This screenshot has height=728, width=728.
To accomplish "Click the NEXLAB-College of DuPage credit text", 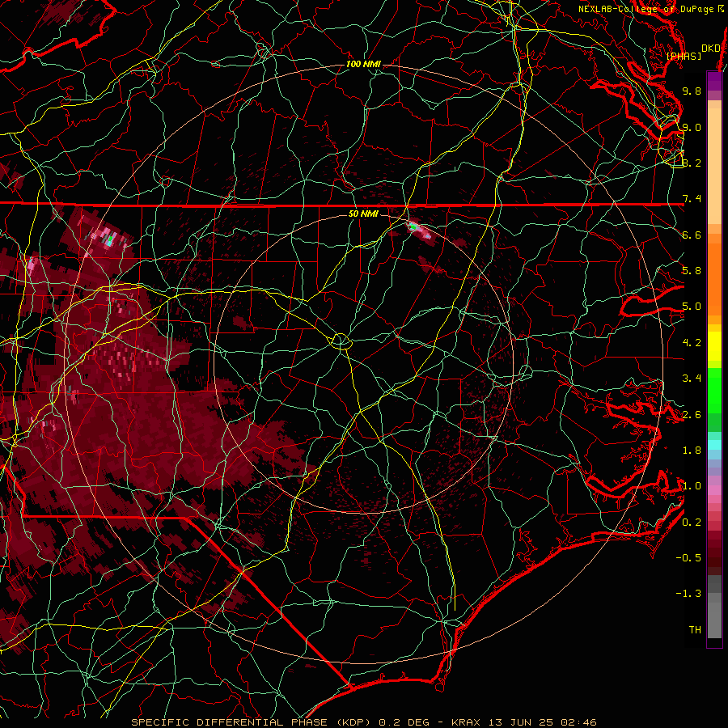I will (651, 9).
